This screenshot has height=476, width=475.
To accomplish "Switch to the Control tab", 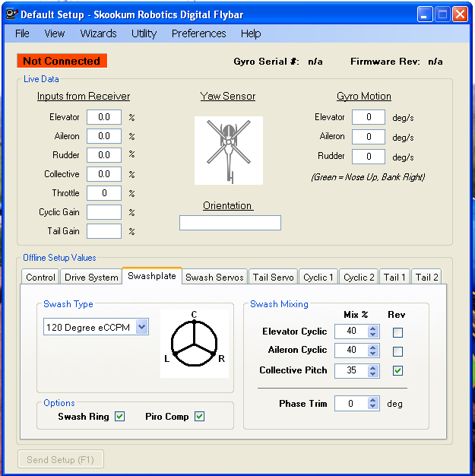I will pyautogui.click(x=40, y=277).
